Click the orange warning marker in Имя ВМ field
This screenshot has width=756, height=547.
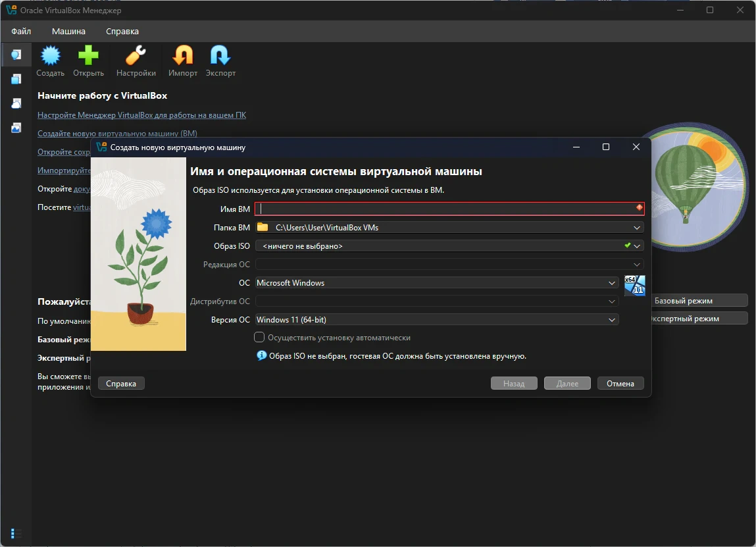(640, 207)
